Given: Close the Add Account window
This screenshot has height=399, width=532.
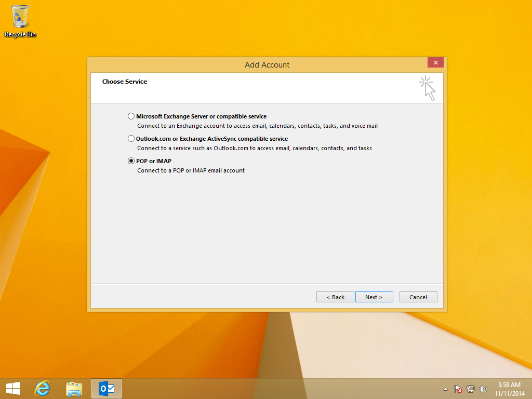Looking at the screenshot, I should pos(436,63).
